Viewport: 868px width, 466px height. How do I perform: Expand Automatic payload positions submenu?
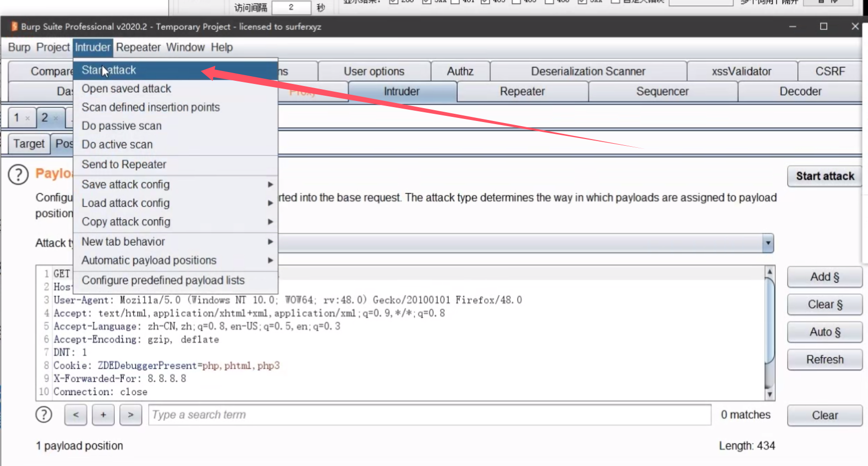pyautogui.click(x=270, y=260)
